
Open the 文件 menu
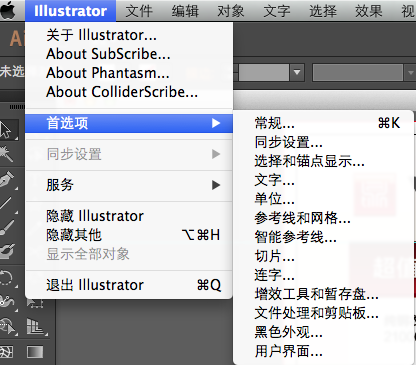pos(139,11)
